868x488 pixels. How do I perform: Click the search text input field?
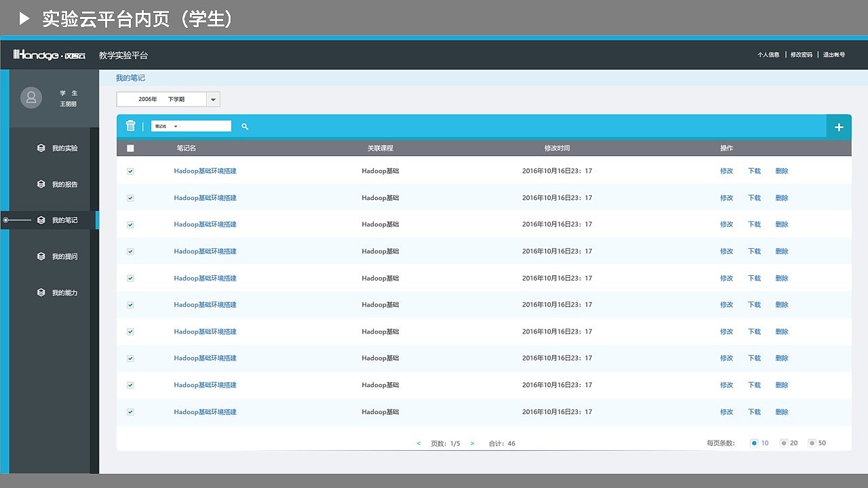206,126
